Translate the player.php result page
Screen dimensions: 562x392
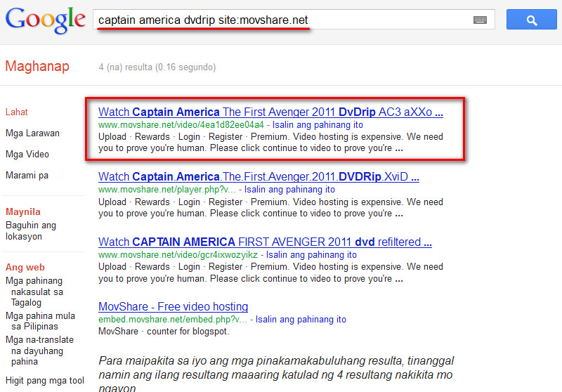click(289, 190)
